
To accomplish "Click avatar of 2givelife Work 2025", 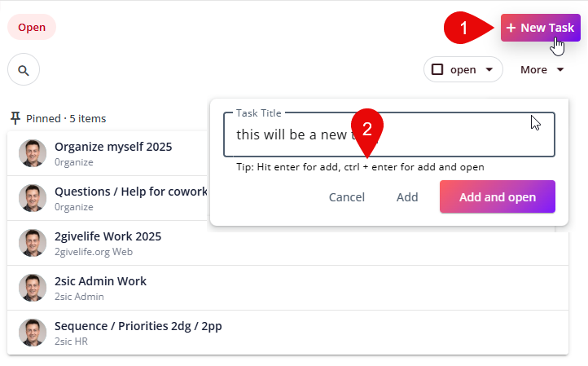I will click(x=33, y=243).
